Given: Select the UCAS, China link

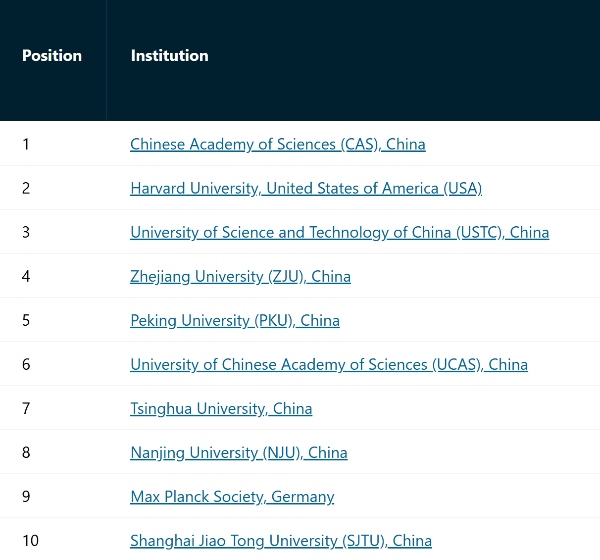Looking at the screenshot, I should coord(329,364).
